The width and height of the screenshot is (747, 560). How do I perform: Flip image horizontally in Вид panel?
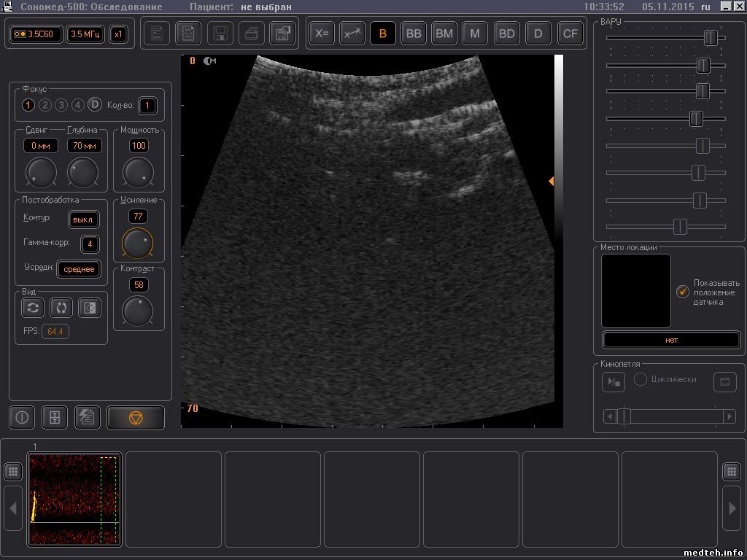[x=33, y=308]
